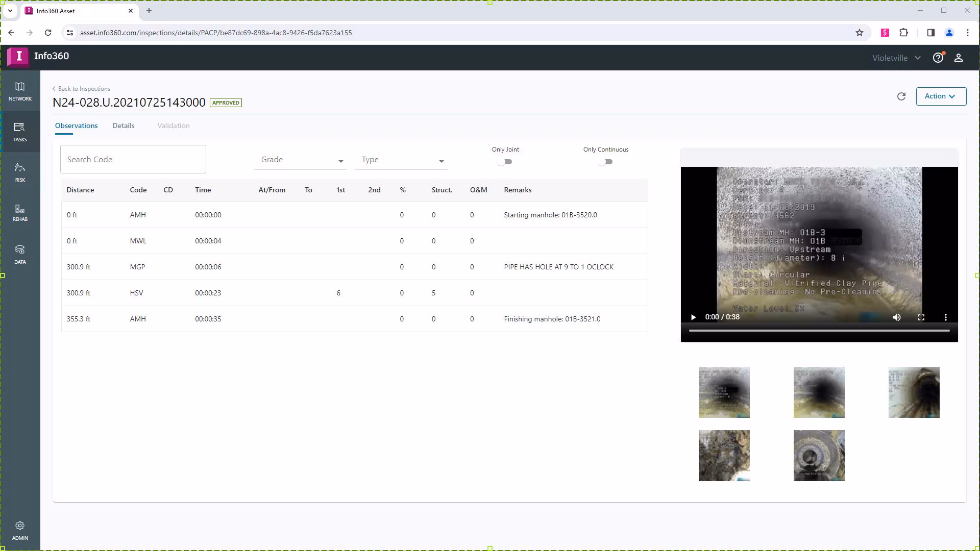Open the last pipe inspection thumbnail

pyautogui.click(x=819, y=456)
